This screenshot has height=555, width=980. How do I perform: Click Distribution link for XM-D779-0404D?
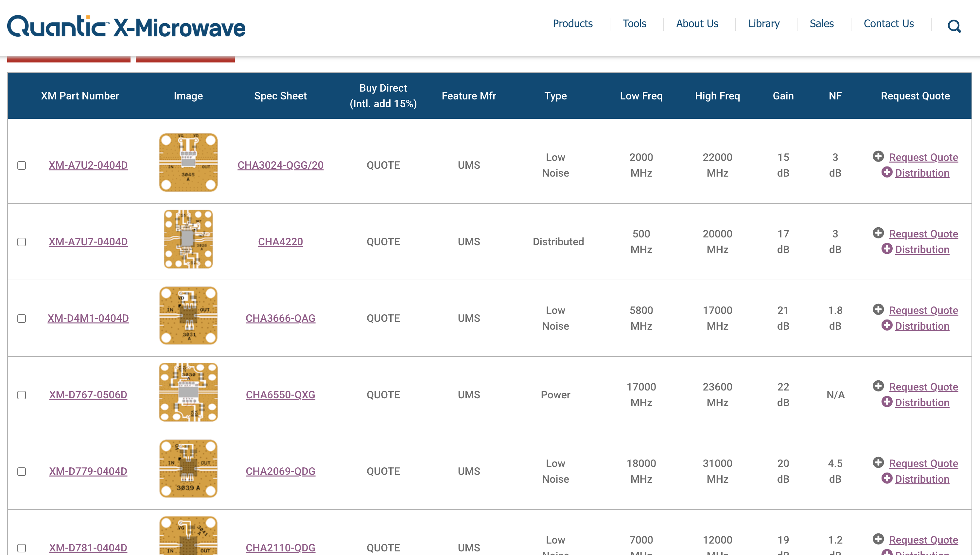(922, 479)
